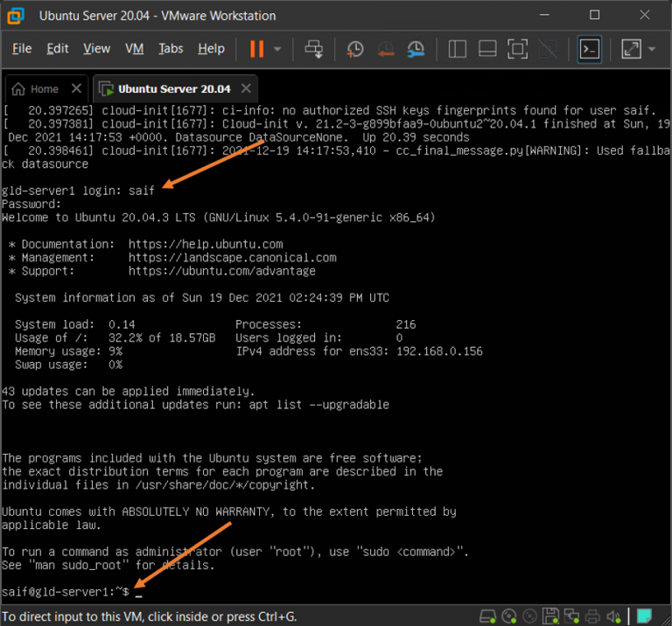Expand the stretch guest dropdown arrow

652,49
